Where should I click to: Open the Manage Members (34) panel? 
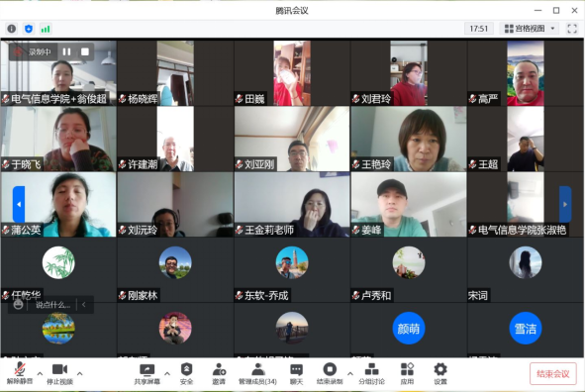coord(257,374)
